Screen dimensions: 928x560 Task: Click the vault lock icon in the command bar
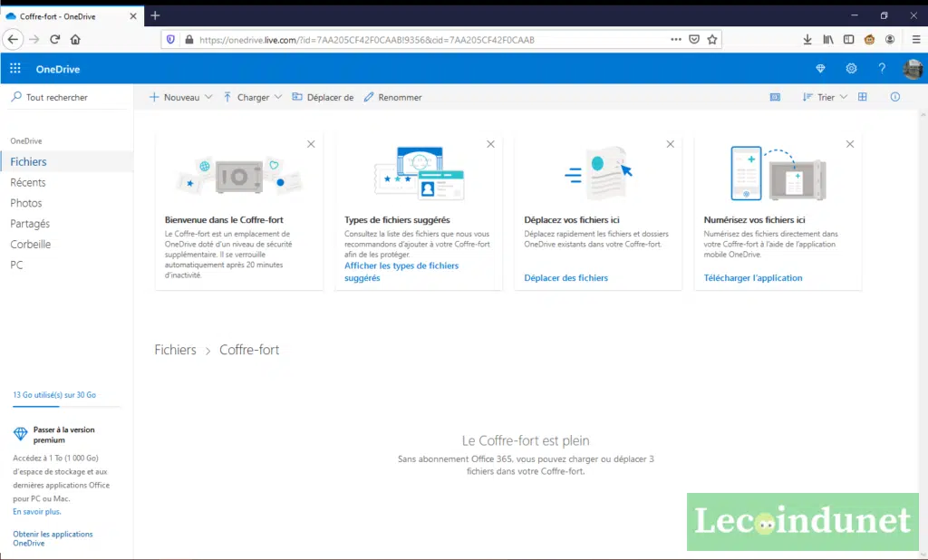click(775, 97)
